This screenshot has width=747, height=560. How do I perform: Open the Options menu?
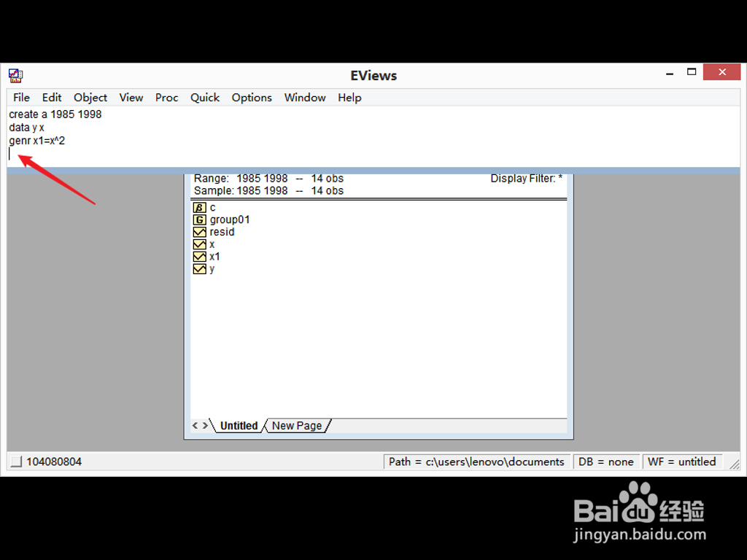coord(252,98)
